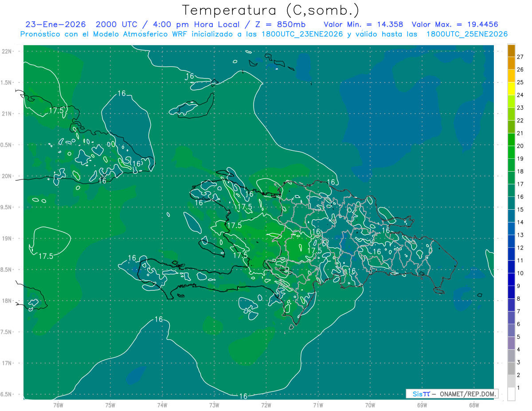Click the "68W" longitude axis label
The width and height of the screenshot is (532, 411).
[x=473, y=405]
